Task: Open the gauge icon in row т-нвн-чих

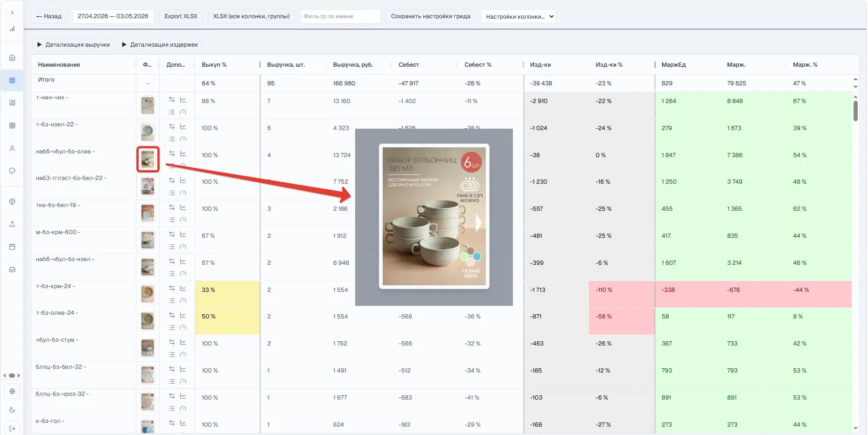Action: pos(183,112)
